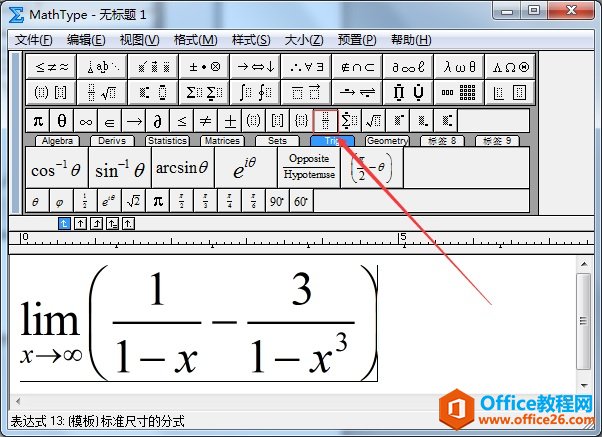602x437 pixels.
Task: Open the integral templates palette
Action: [255, 92]
